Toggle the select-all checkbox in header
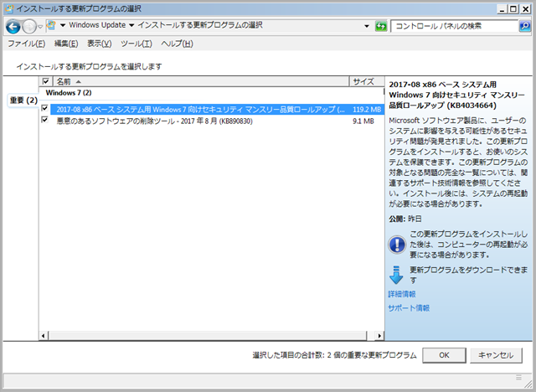The height and width of the screenshot is (392, 536). pyautogui.click(x=45, y=81)
